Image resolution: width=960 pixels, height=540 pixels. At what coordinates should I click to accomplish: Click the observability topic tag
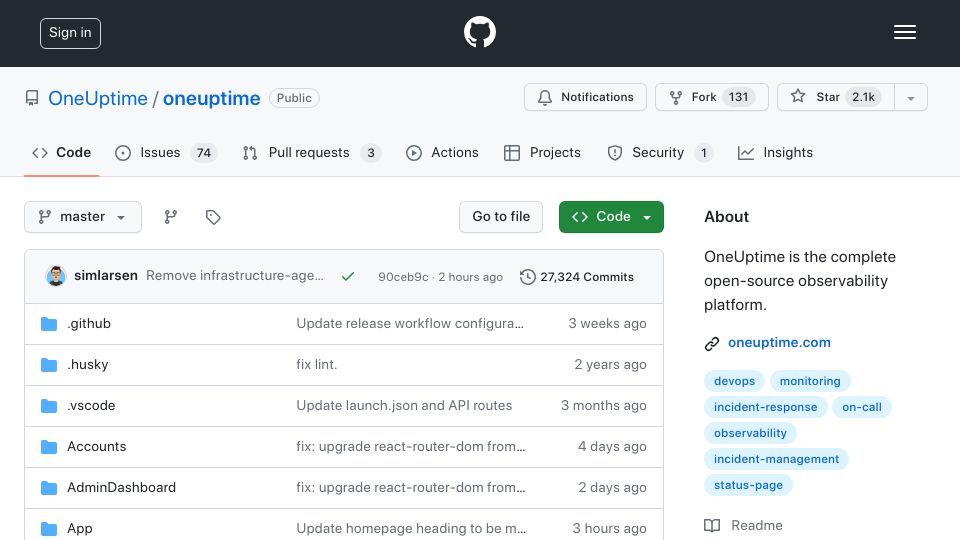pos(750,433)
